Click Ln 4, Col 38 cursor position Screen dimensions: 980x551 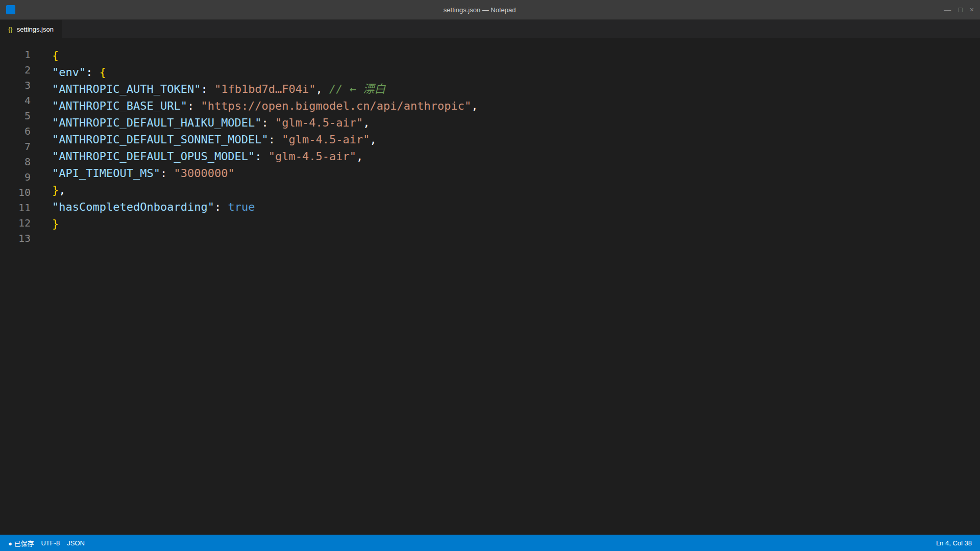pyautogui.click(x=953, y=543)
